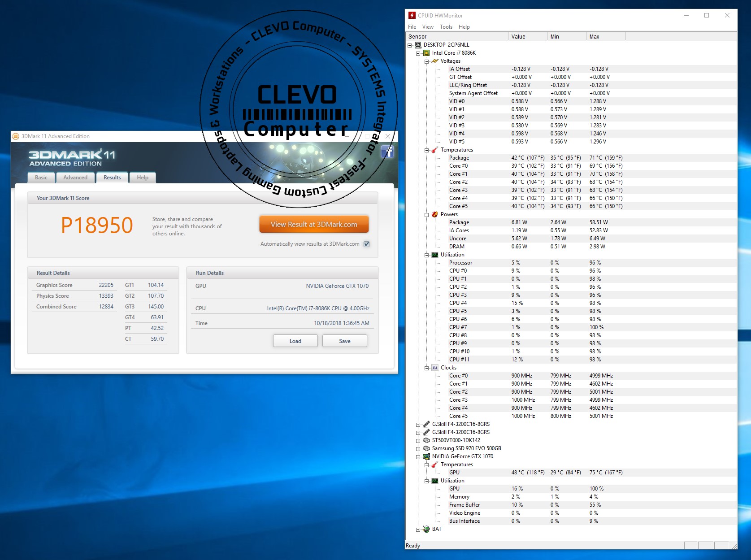This screenshot has height=560, width=751.
Task: Click the DESKTOP-2CP6NLL computer icon
Action: 418,45
